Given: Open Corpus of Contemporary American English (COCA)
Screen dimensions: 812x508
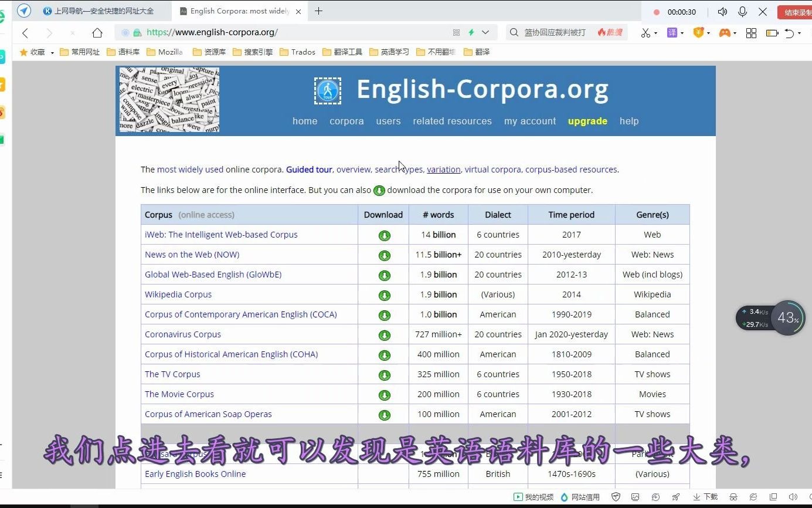Looking at the screenshot, I should coord(241,314).
